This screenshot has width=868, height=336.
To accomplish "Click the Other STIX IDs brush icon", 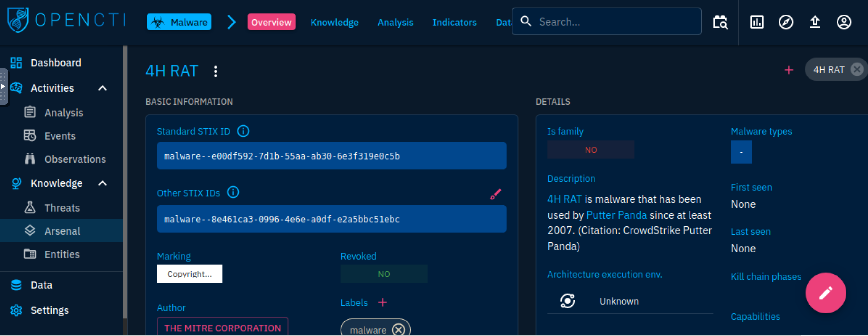I will pyautogui.click(x=495, y=194).
